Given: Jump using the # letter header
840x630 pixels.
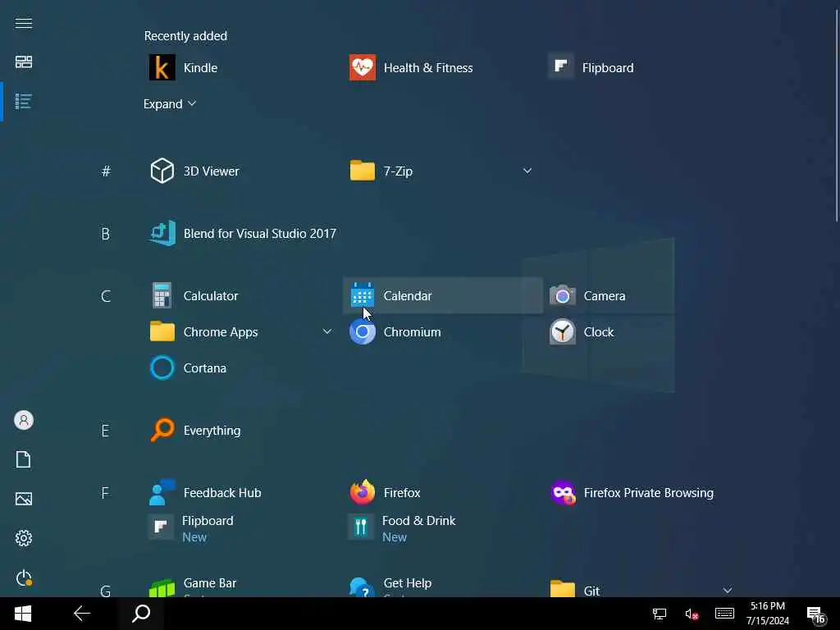Looking at the screenshot, I should [x=106, y=171].
